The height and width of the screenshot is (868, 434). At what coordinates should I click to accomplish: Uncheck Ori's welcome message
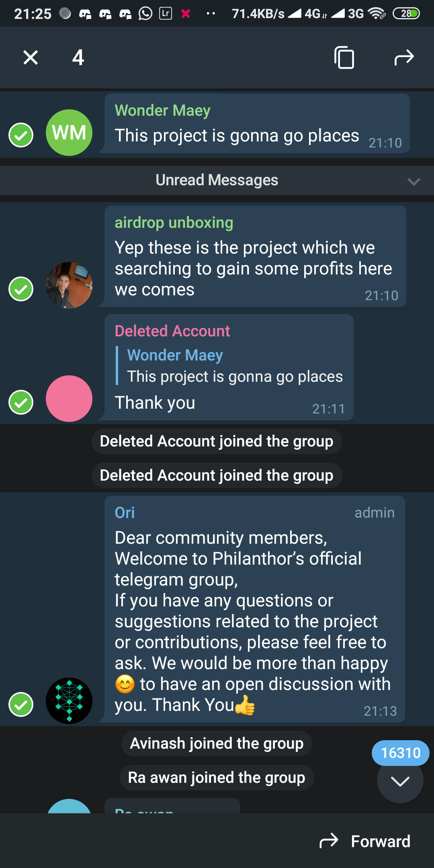pyautogui.click(x=21, y=704)
